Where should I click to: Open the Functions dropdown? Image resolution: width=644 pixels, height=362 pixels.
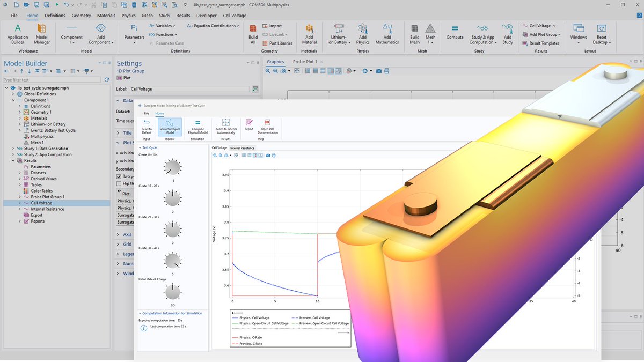pyautogui.click(x=162, y=34)
